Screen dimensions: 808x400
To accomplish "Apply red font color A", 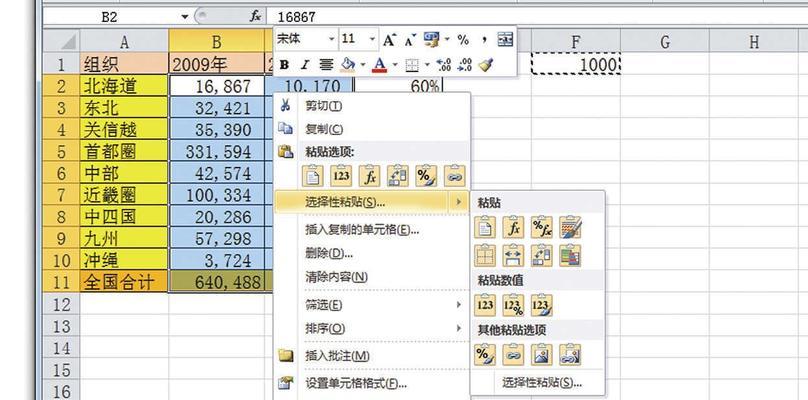I will (380, 64).
